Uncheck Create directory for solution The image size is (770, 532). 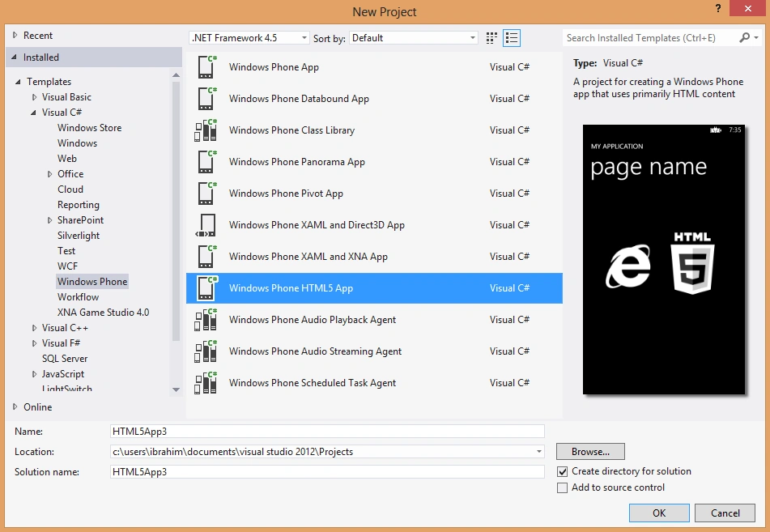point(562,471)
